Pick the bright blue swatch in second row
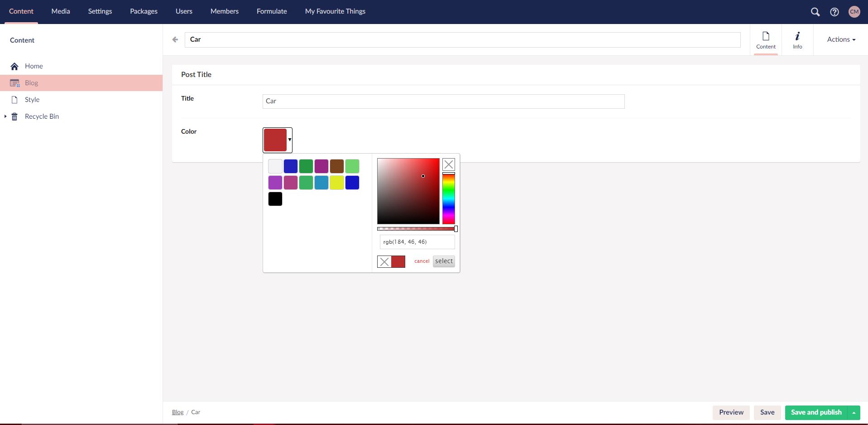The height and width of the screenshot is (425, 868). 352,183
